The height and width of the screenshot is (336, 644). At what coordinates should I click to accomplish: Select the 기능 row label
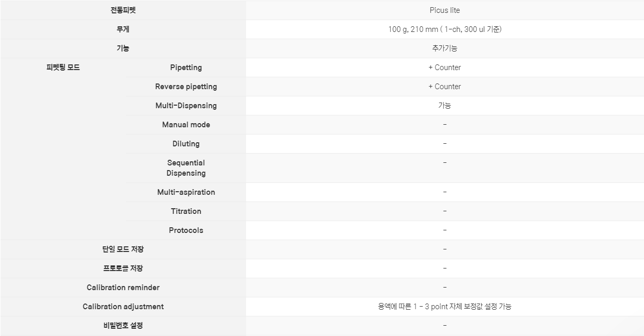click(123, 48)
